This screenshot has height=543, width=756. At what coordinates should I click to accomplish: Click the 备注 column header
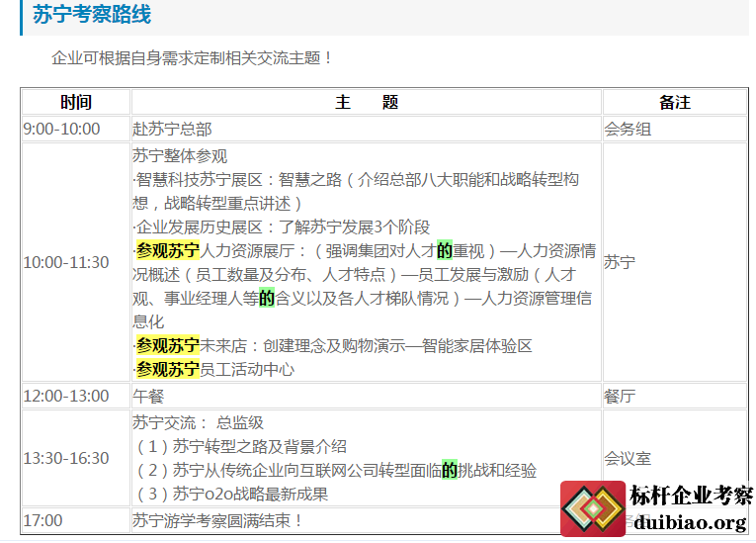coord(675,102)
